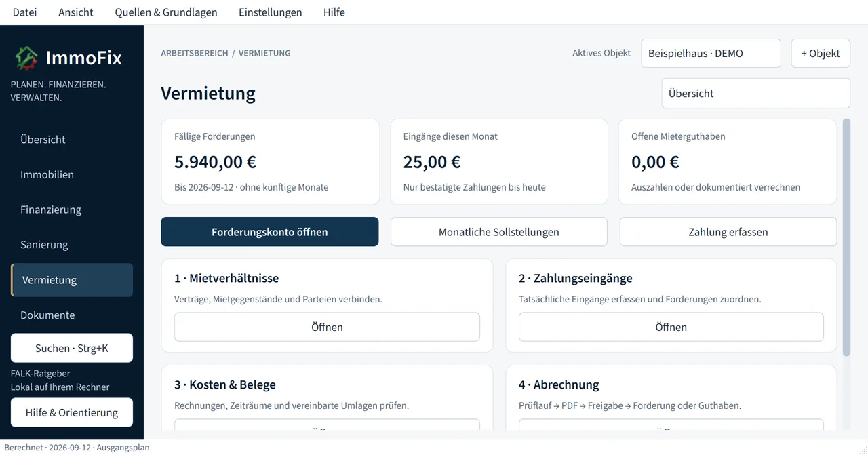This screenshot has width=868, height=455.
Task: Add a new object with + Objekt
Action: click(821, 53)
